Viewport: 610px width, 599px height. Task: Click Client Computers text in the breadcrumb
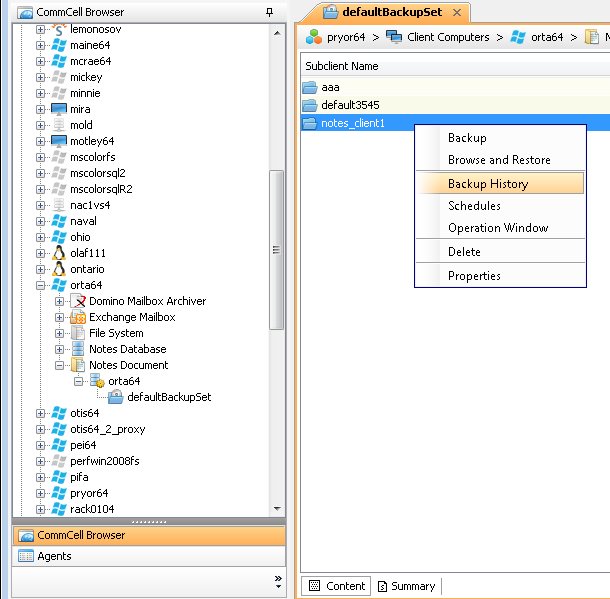tap(448, 37)
